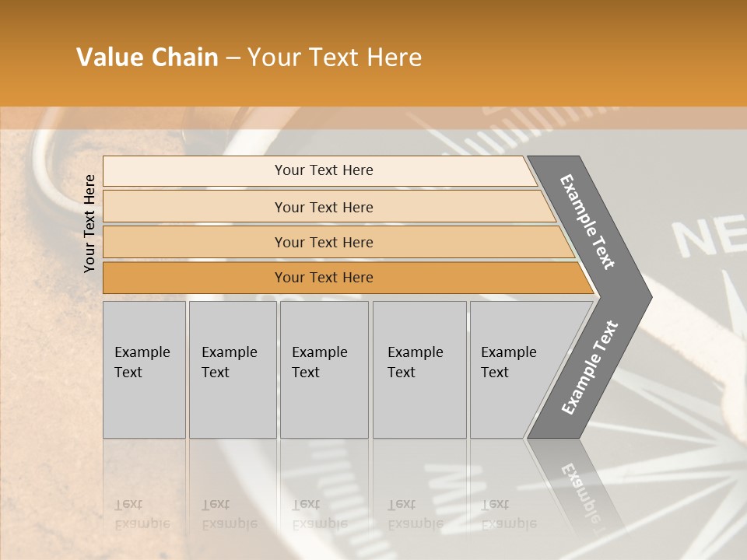Click the reflected text under the first box
This screenshot has height=560, width=747.
coord(142,514)
